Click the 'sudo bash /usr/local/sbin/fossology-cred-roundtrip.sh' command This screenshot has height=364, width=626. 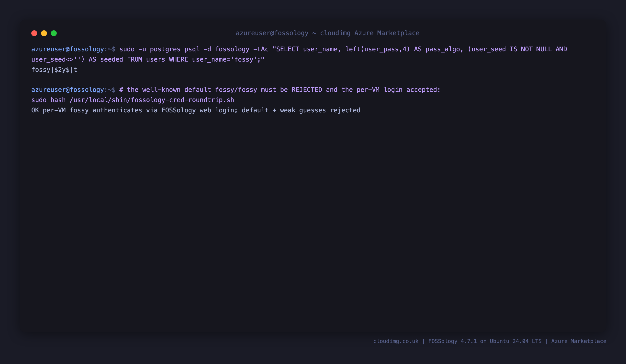tap(133, 100)
